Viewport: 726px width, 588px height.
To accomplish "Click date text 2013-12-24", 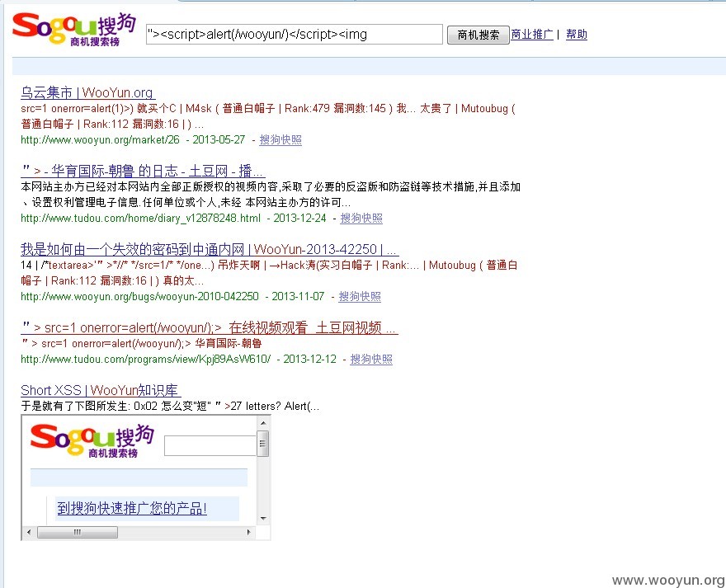I will (x=299, y=218).
